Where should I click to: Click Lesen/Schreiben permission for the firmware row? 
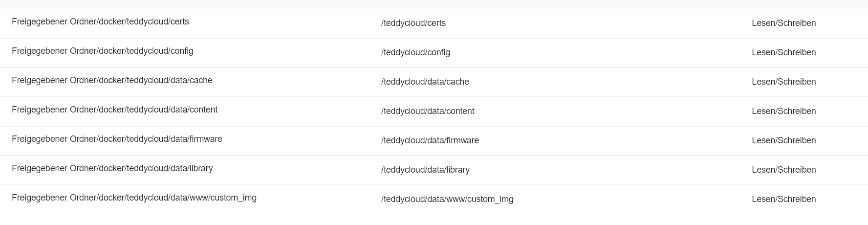point(783,140)
